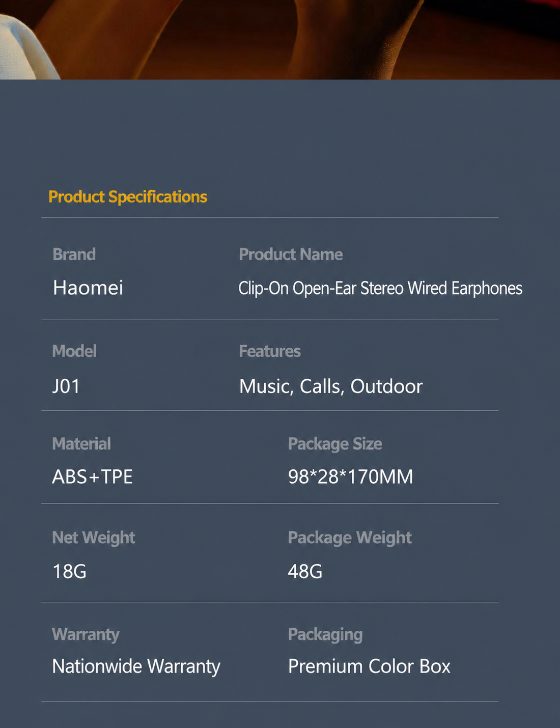Click the 48G package weight value
The height and width of the screenshot is (728, 560).
click(305, 571)
